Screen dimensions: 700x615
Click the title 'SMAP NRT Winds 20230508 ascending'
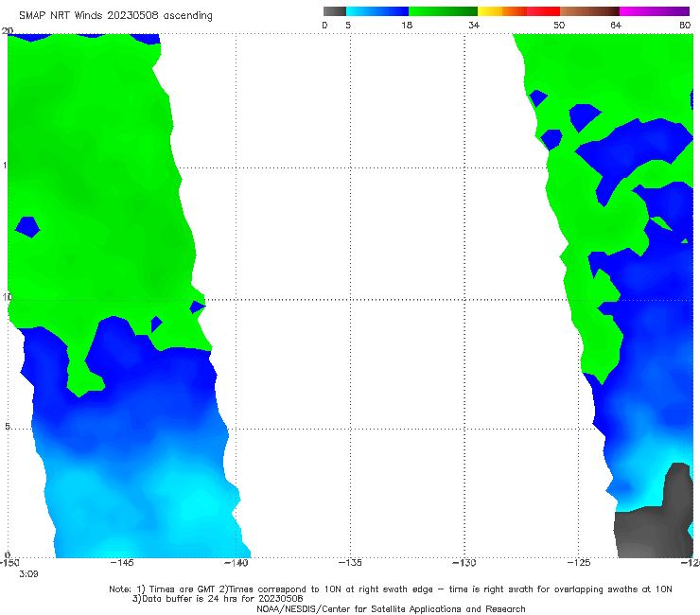coord(115,16)
